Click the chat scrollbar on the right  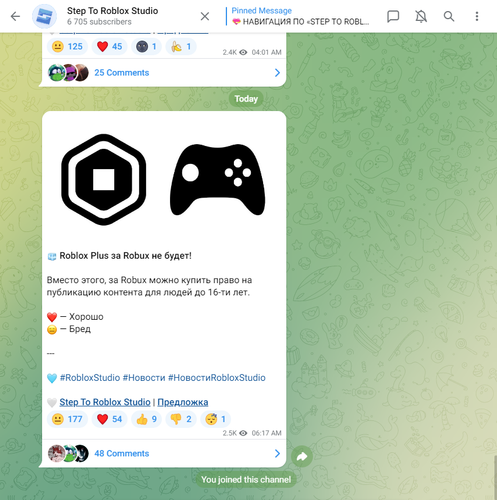pos(495,477)
